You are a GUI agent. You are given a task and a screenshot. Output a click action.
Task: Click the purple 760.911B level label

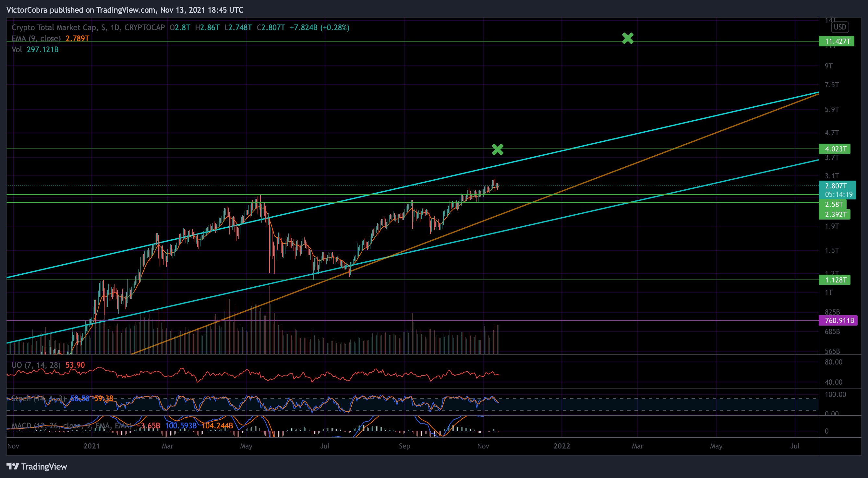click(x=838, y=320)
